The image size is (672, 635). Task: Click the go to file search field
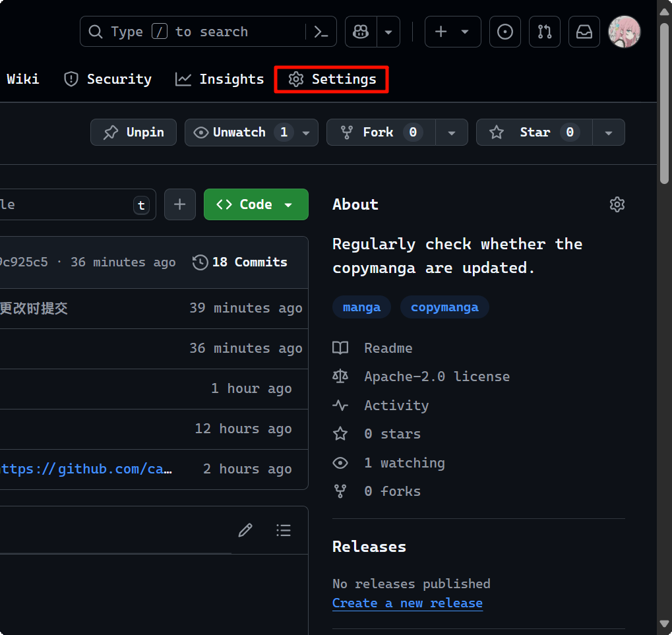coord(77,204)
